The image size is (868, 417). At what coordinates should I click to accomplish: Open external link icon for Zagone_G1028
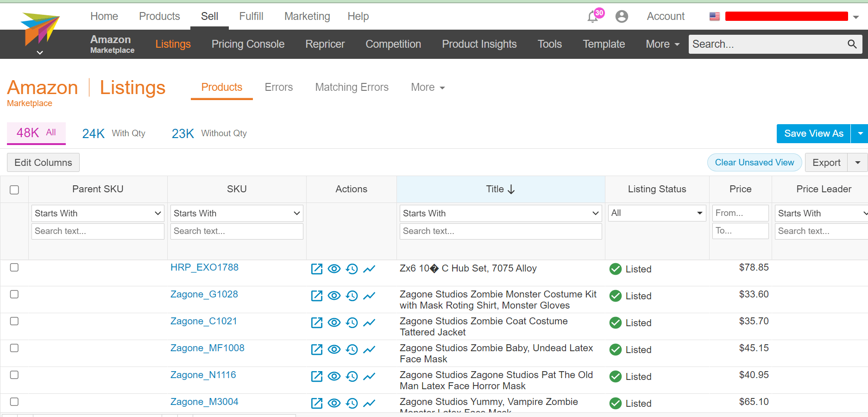317,296
